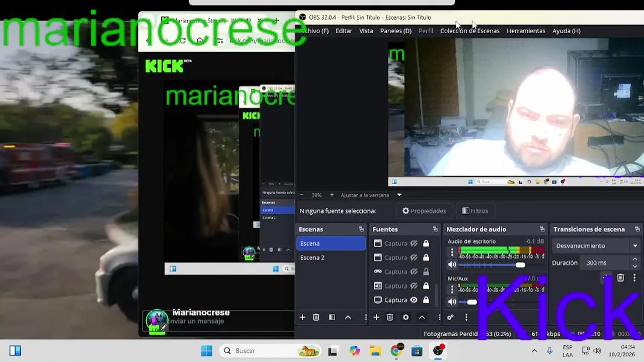The height and width of the screenshot is (362, 644).
Task: Select the Escena scene
Action: pos(331,243)
